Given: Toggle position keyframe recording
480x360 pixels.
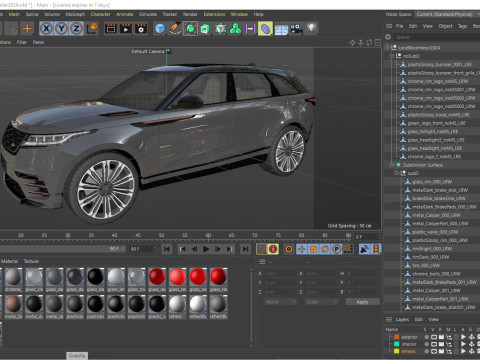Looking at the screenshot, I should 302,249.
